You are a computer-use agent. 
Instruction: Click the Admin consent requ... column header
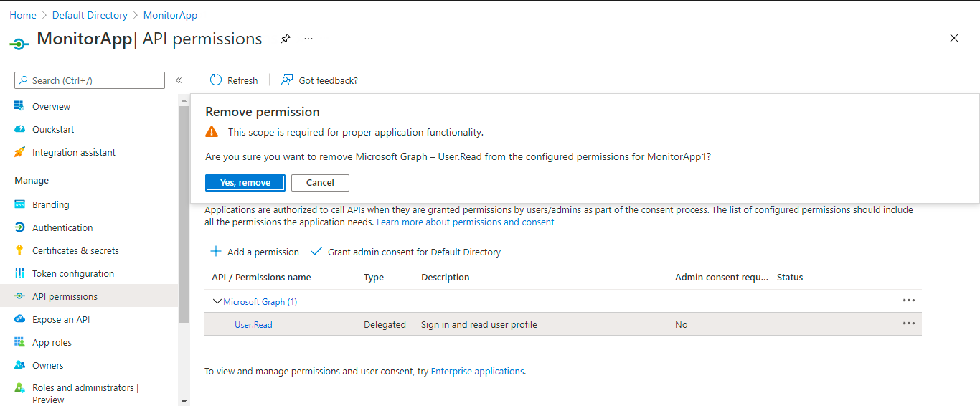722,278
